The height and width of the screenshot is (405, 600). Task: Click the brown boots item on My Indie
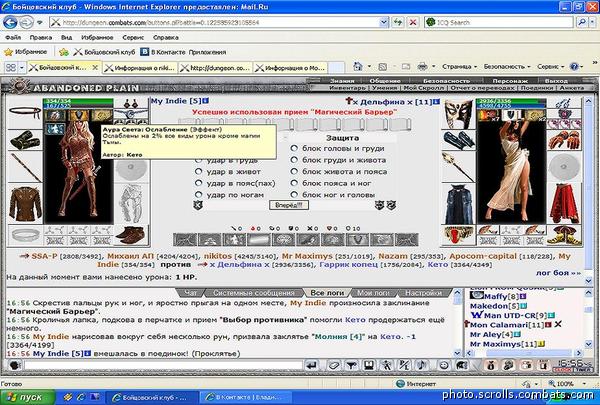pos(131,235)
